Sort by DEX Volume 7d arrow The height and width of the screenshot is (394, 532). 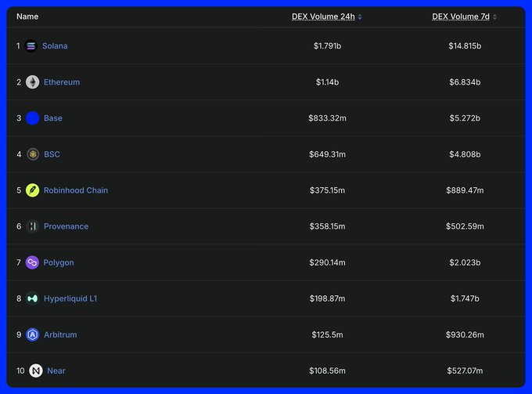pyautogui.click(x=494, y=17)
